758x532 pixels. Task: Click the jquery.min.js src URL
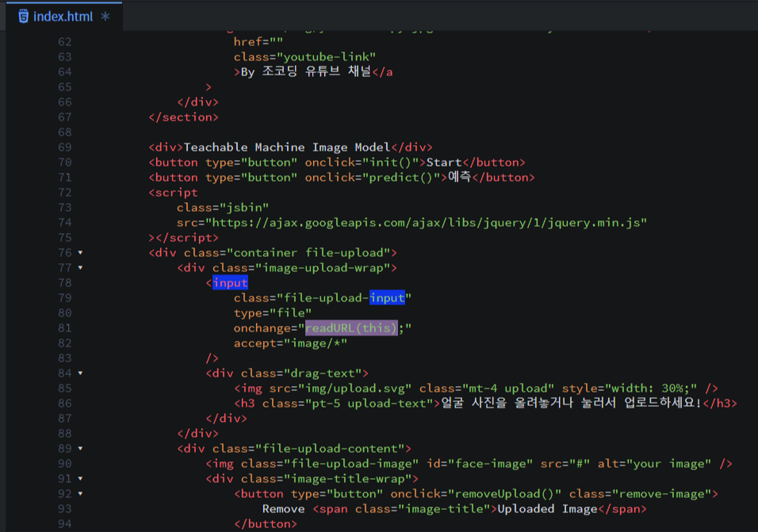pyautogui.click(x=427, y=223)
